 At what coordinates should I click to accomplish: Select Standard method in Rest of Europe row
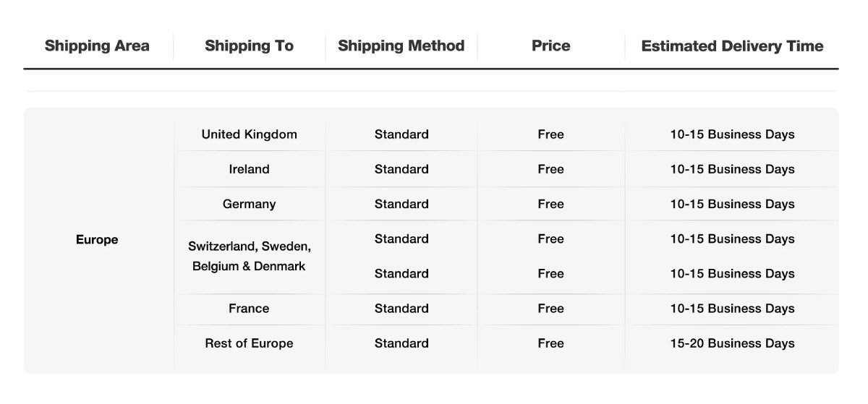[x=401, y=343]
